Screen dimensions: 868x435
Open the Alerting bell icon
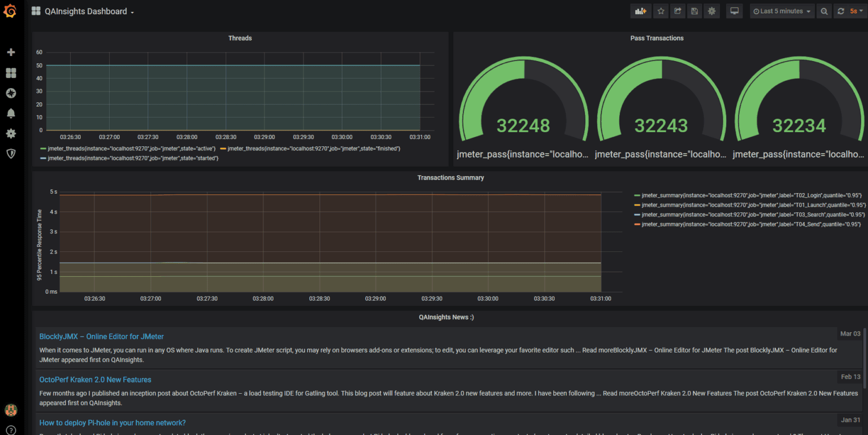point(11,114)
